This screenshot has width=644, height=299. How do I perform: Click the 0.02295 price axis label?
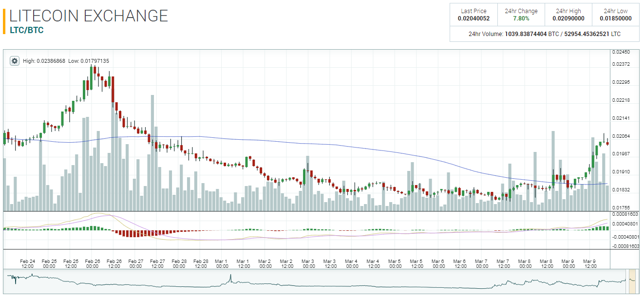tap(621, 82)
